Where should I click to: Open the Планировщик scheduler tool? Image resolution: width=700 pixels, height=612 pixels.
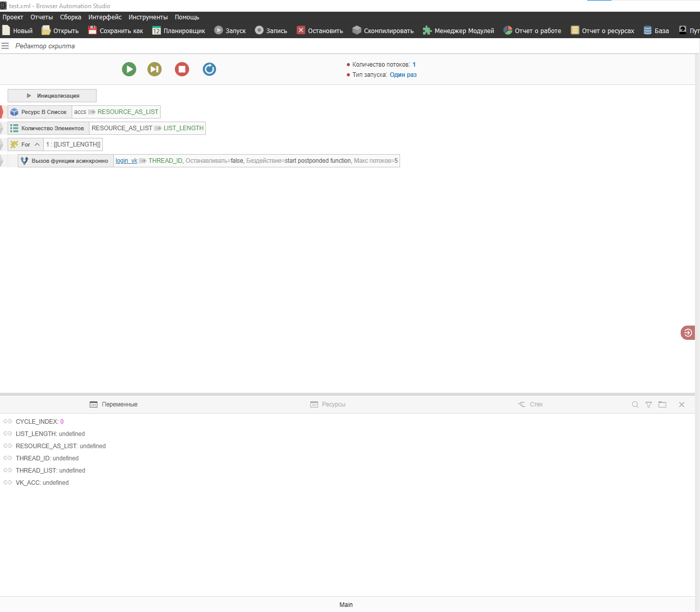[x=178, y=31]
